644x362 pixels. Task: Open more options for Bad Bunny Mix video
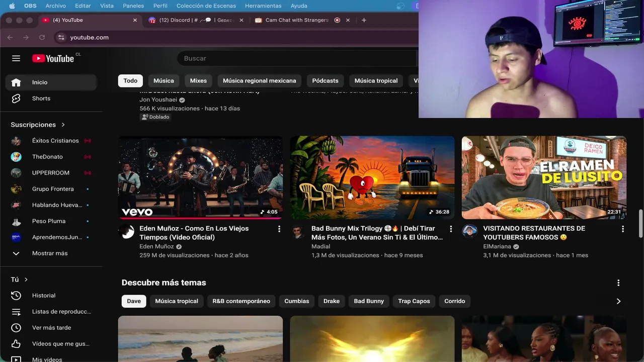pyautogui.click(x=451, y=229)
